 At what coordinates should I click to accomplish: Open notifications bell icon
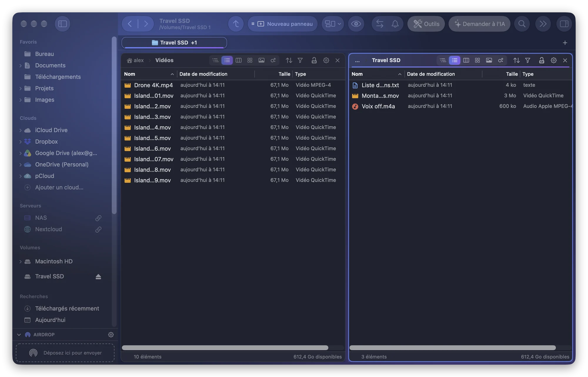[x=395, y=24]
